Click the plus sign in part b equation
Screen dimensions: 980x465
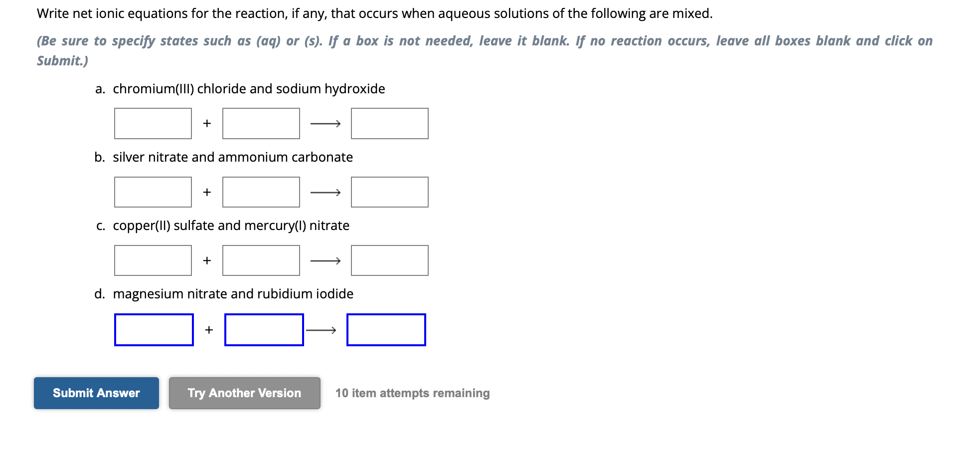click(207, 192)
